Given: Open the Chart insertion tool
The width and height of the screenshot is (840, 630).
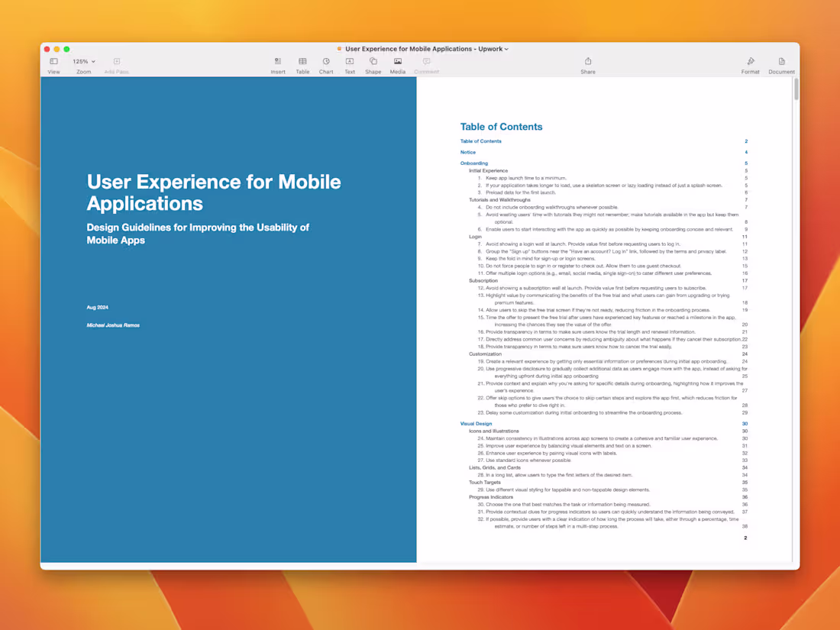Looking at the screenshot, I should pyautogui.click(x=326, y=63).
